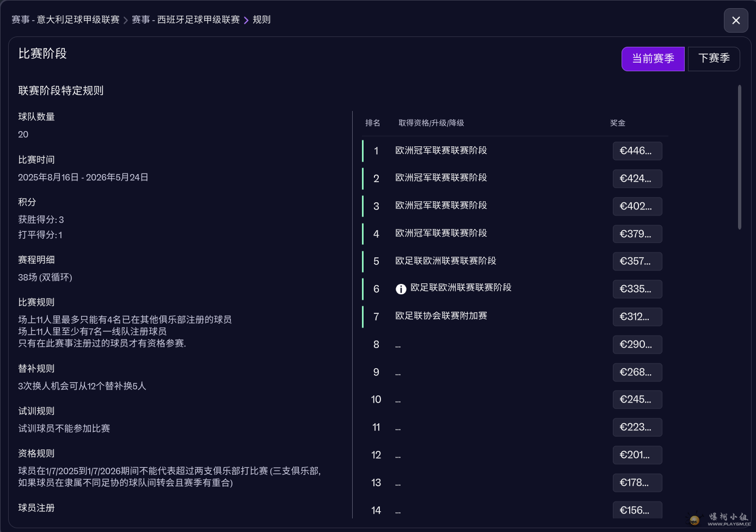
Task: Select rank 1 欧洲冠军联赛联赛阶段 row
Action: pos(441,151)
